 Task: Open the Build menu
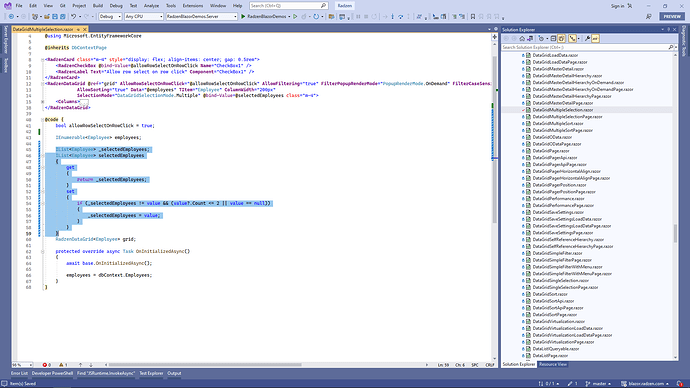(98, 6)
